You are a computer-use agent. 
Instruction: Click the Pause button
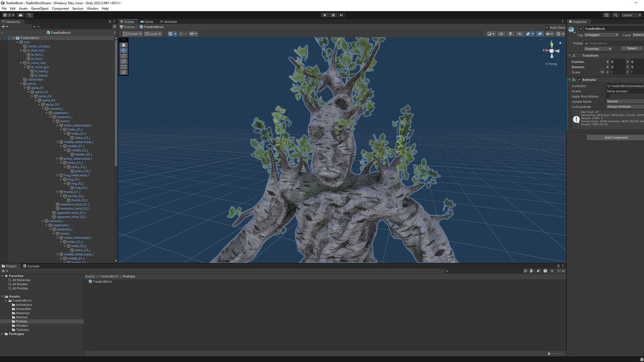pos(333,15)
